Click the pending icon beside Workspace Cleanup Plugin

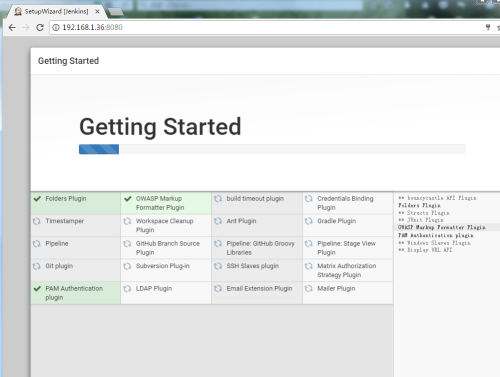127,221
